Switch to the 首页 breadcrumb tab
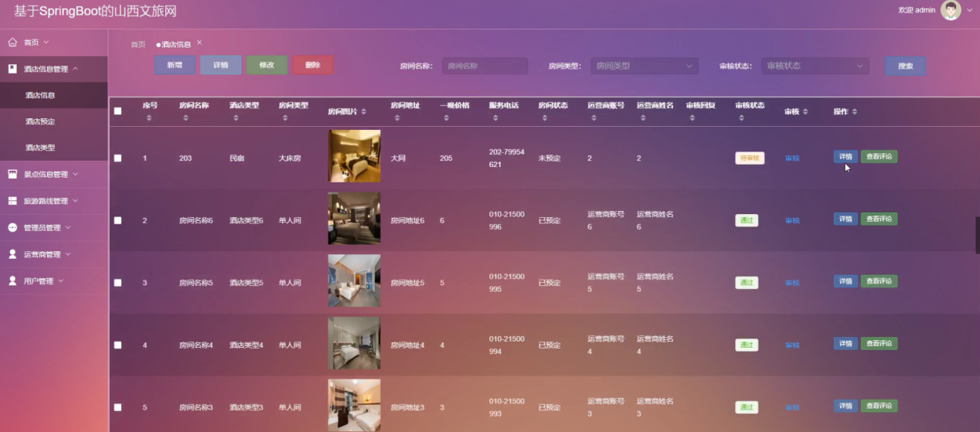Viewport: 980px width, 432px height. click(x=138, y=45)
